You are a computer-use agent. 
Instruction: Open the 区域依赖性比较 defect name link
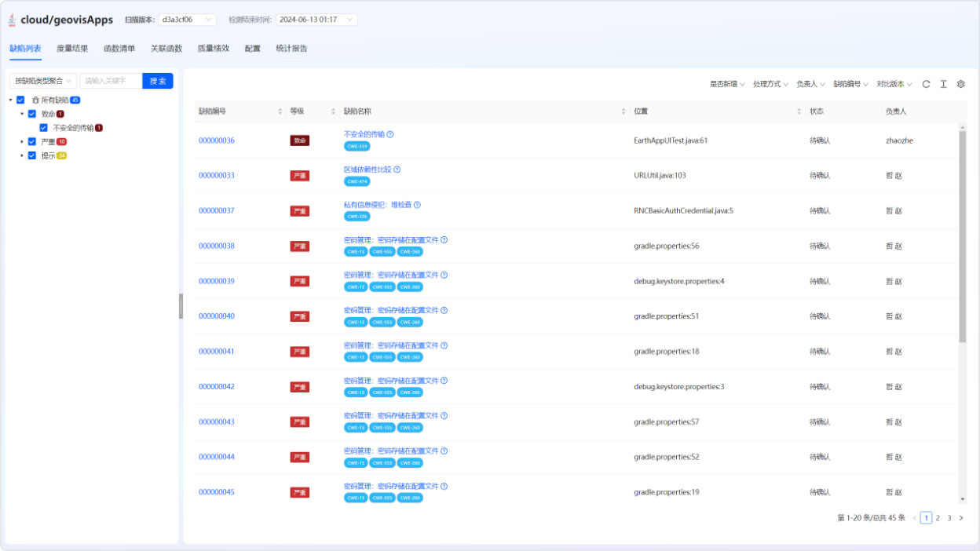(x=367, y=170)
